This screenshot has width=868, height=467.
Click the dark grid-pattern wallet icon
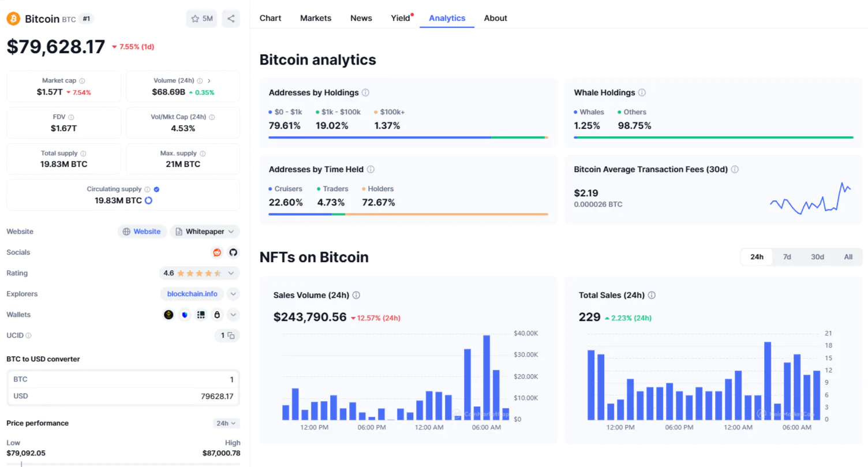point(201,315)
